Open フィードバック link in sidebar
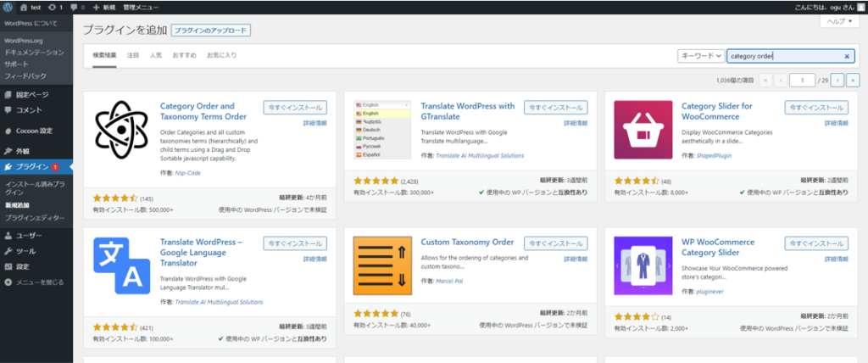 point(25,76)
